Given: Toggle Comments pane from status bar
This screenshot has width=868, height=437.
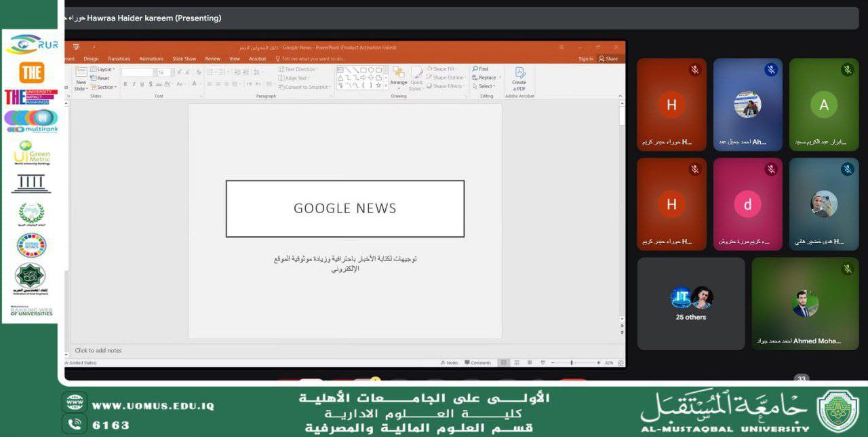Looking at the screenshot, I should point(477,363).
